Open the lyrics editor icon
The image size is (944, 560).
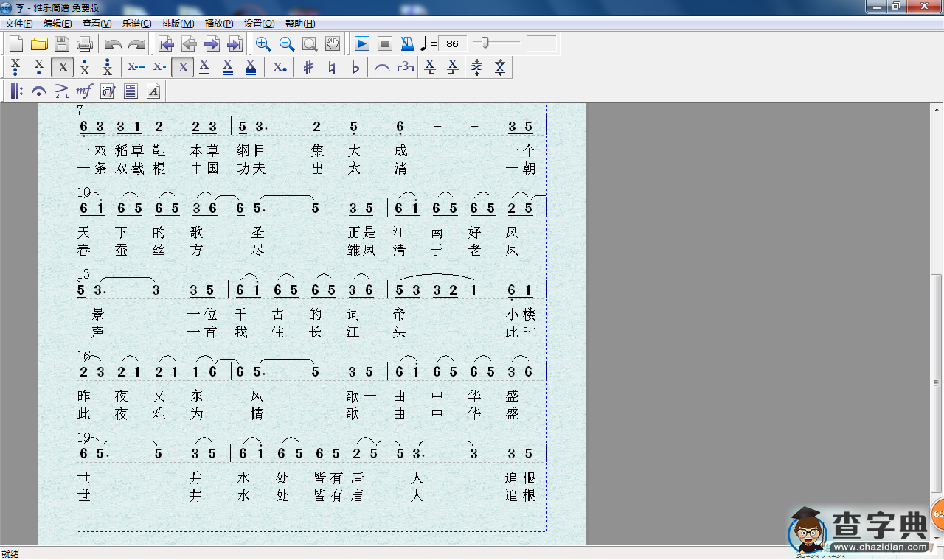(x=108, y=91)
